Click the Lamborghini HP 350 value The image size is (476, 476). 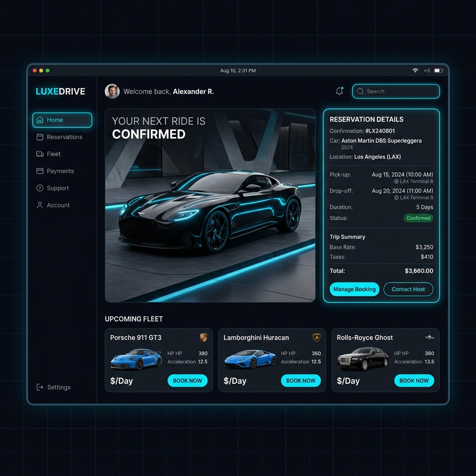pos(316,353)
